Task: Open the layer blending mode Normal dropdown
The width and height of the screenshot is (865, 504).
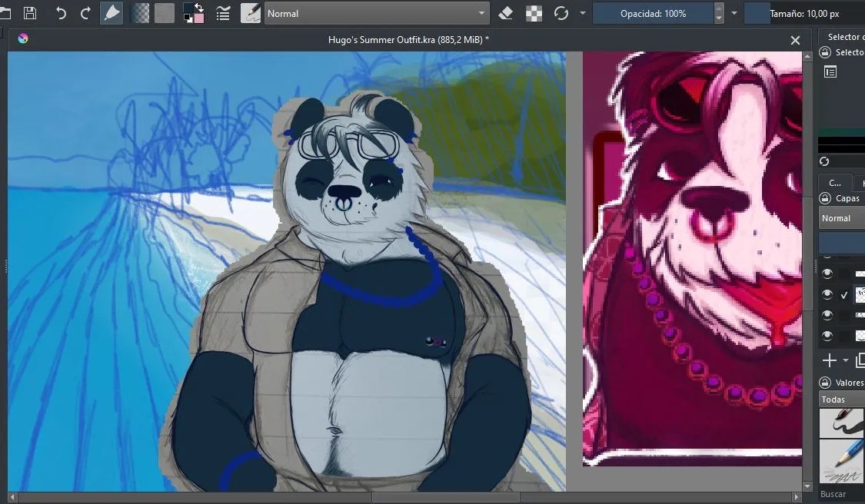Action: (x=842, y=218)
